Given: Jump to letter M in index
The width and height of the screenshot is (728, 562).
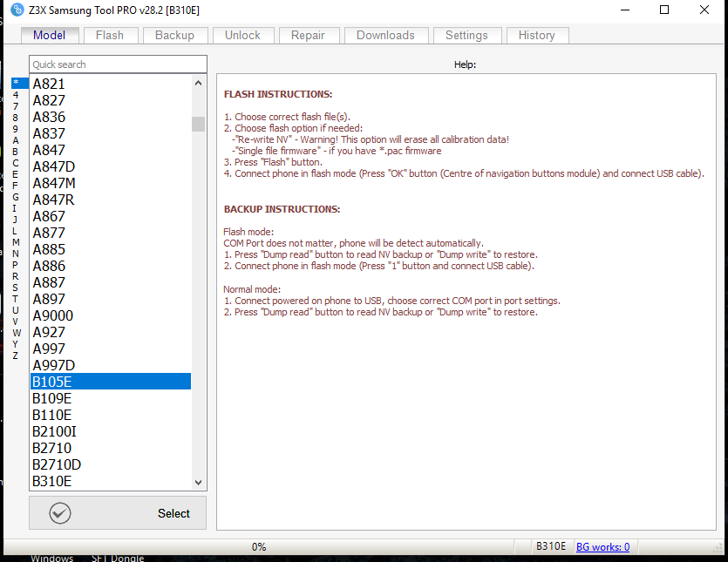Looking at the screenshot, I should click(x=16, y=242).
